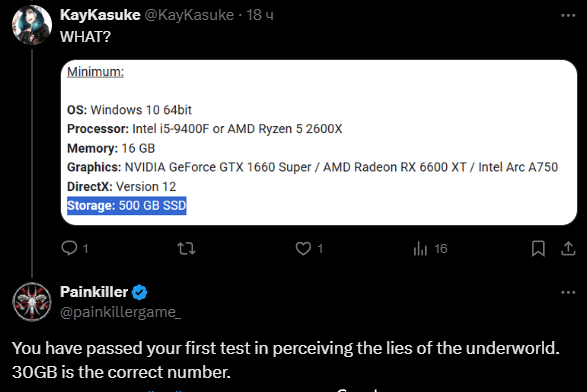Like KayKasuke's tweet with the heart icon
The height and width of the screenshot is (392, 587).
303,249
